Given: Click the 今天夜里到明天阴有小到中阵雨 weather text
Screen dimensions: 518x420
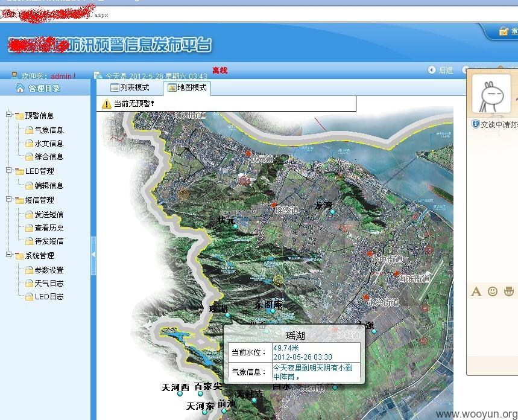Looking at the screenshot, I should [x=313, y=372].
